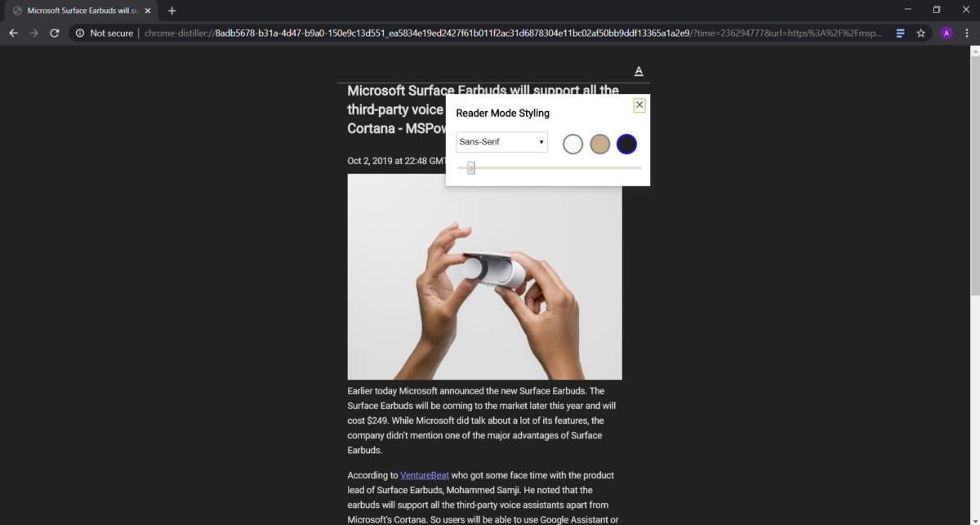Screen dimensions: 980x525
Task: Open the Chrome three-dot menu
Action: [966, 33]
